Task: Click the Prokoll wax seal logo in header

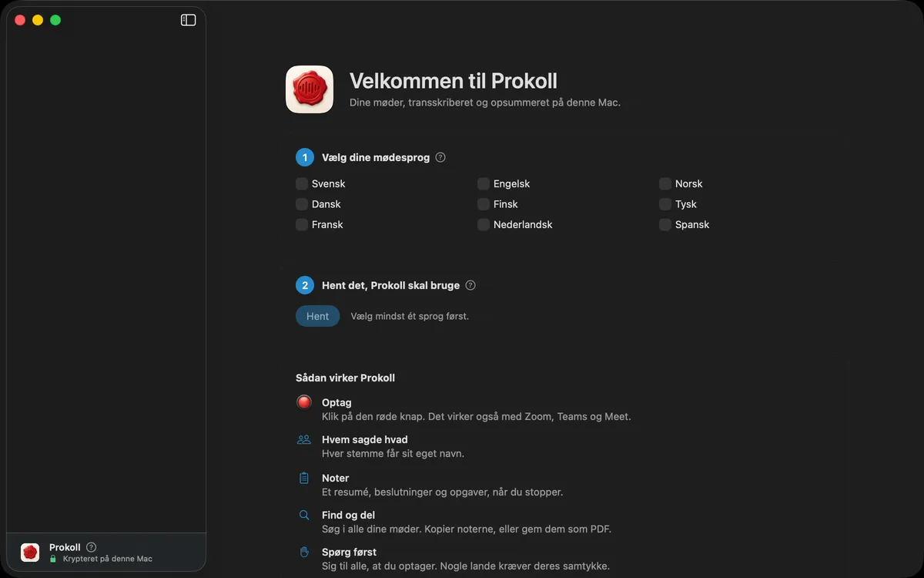Action: [x=310, y=89]
